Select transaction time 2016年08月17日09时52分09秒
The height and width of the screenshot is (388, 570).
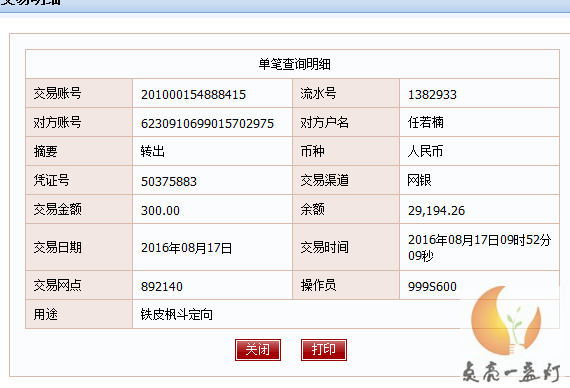pos(479,247)
